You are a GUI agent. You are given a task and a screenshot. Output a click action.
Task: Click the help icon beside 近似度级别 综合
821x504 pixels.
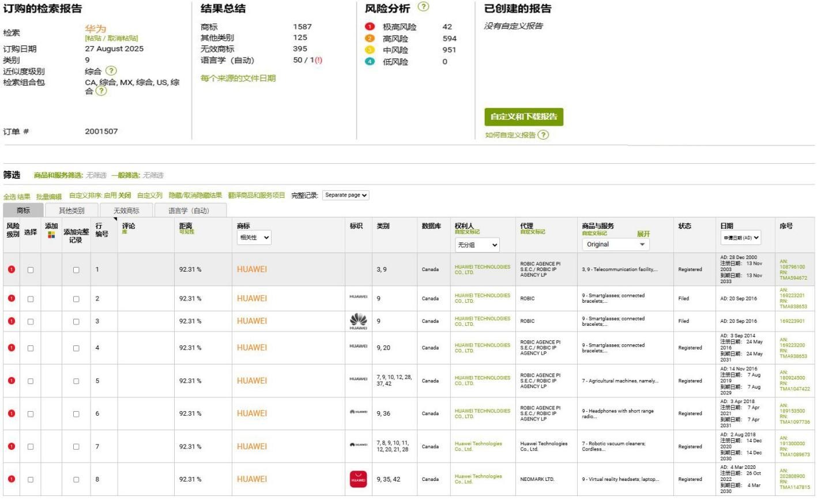click(111, 71)
